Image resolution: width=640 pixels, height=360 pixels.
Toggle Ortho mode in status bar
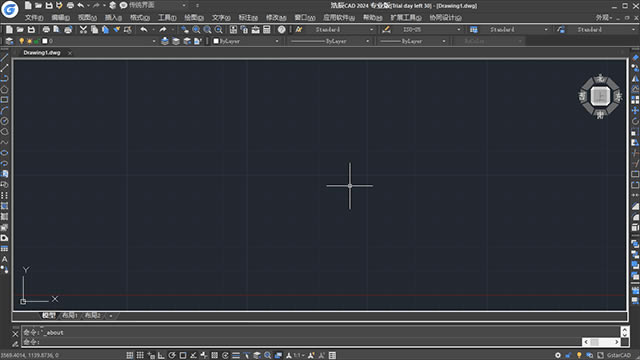tap(162, 356)
